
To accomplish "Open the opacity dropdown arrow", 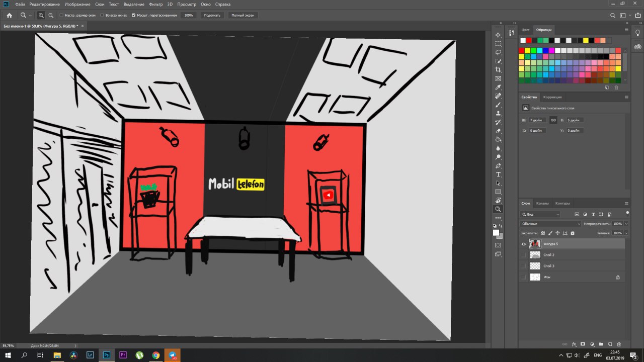I will 627,224.
